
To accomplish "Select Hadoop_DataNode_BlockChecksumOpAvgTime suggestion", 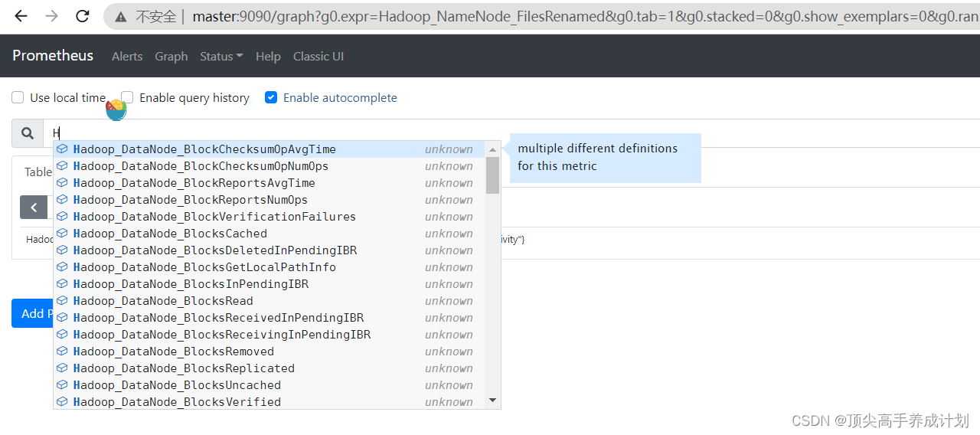I will 269,149.
